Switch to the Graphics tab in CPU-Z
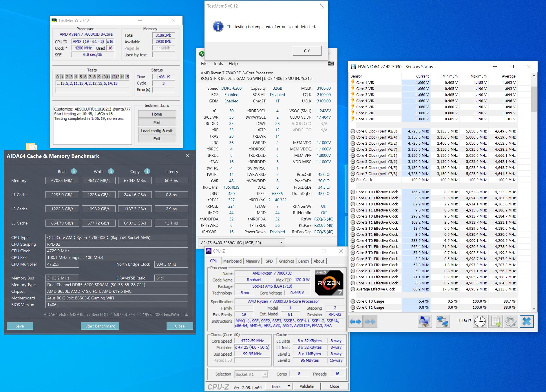This screenshot has width=546, height=392. (286, 261)
